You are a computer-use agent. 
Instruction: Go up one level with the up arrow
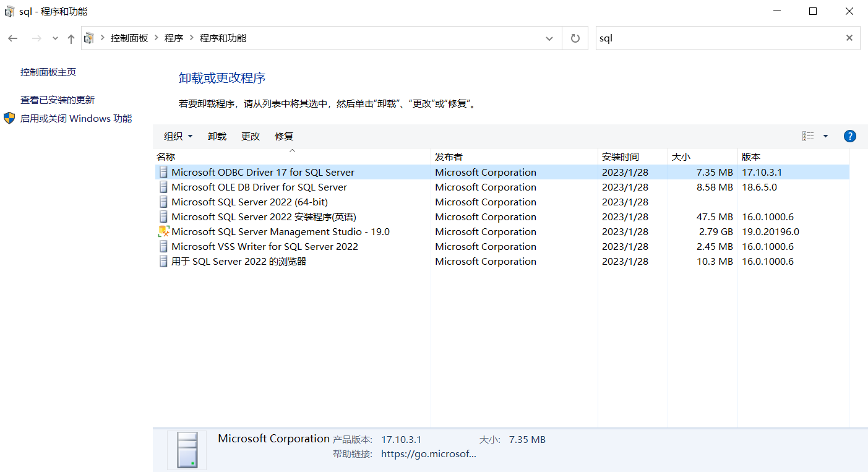[x=71, y=38]
